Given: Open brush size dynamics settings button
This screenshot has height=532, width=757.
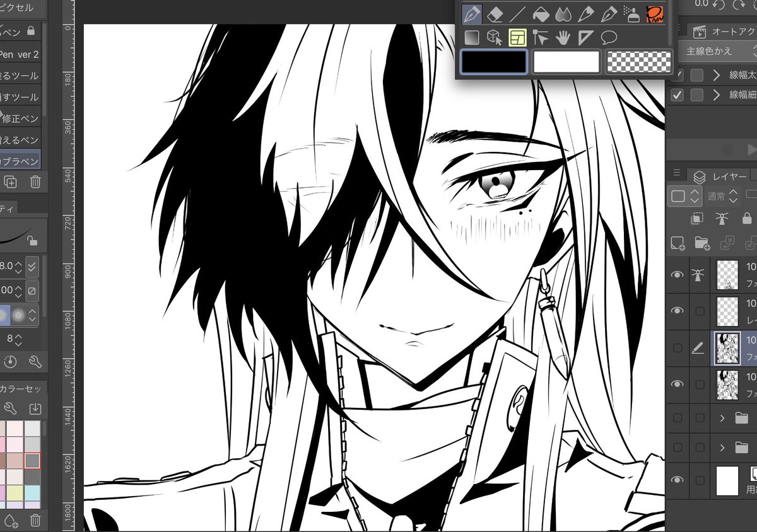Looking at the screenshot, I should pos(32,267).
